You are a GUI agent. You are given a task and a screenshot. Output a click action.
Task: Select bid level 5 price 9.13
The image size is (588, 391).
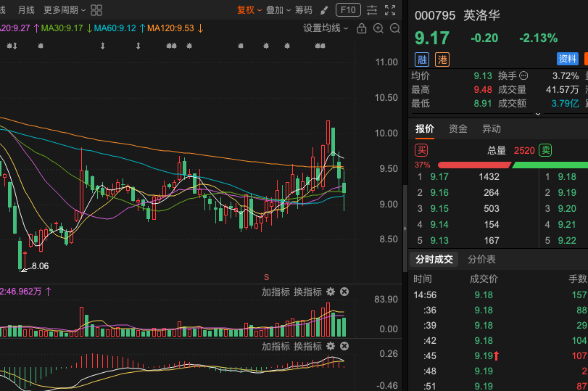pyautogui.click(x=439, y=241)
